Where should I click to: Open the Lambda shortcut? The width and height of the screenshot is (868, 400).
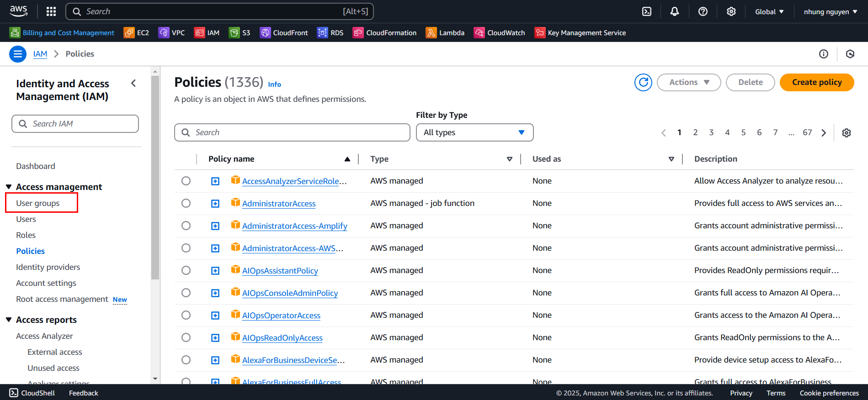coord(445,33)
